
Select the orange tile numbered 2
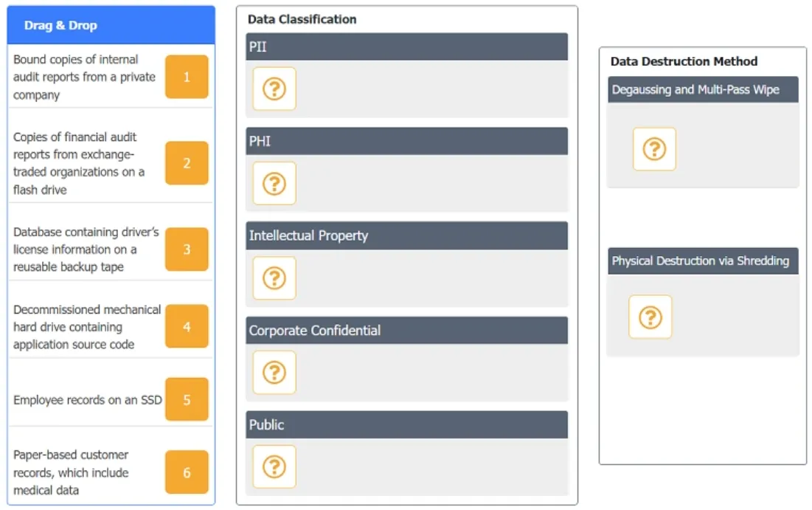click(187, 163)
